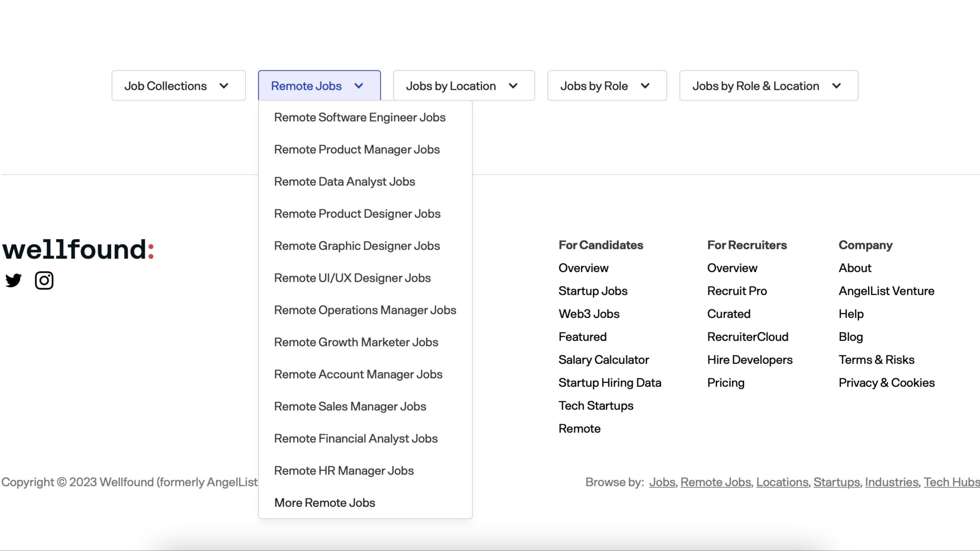Choose Remote HR Manager Jobs
This screenshot has width=980, height=551.
pos(344,471)
